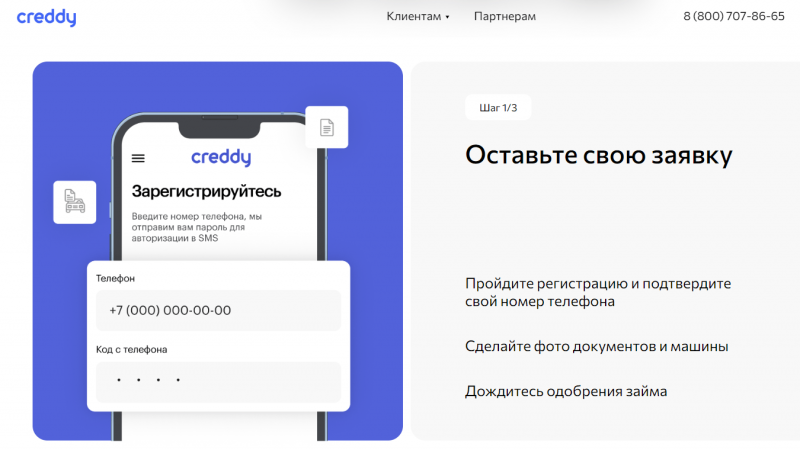800x450 pixels.
Task: Click the phone number 8 (800) 707-86-65
Action: [x=734, y=16]
